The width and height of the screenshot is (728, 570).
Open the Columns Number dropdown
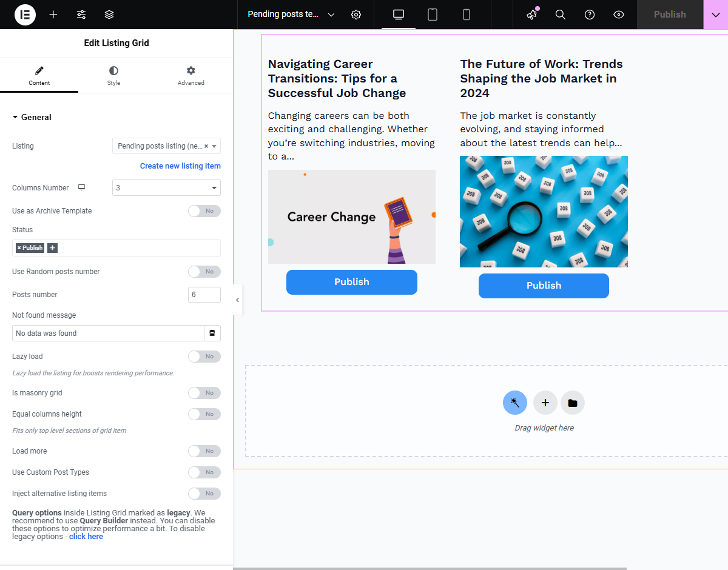click(x=166, y=188)
